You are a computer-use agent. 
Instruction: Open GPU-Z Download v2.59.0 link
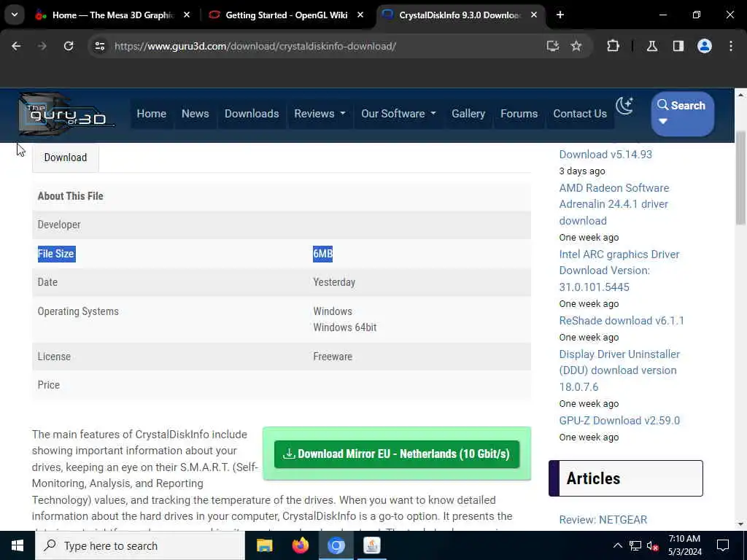click(619, 421)
